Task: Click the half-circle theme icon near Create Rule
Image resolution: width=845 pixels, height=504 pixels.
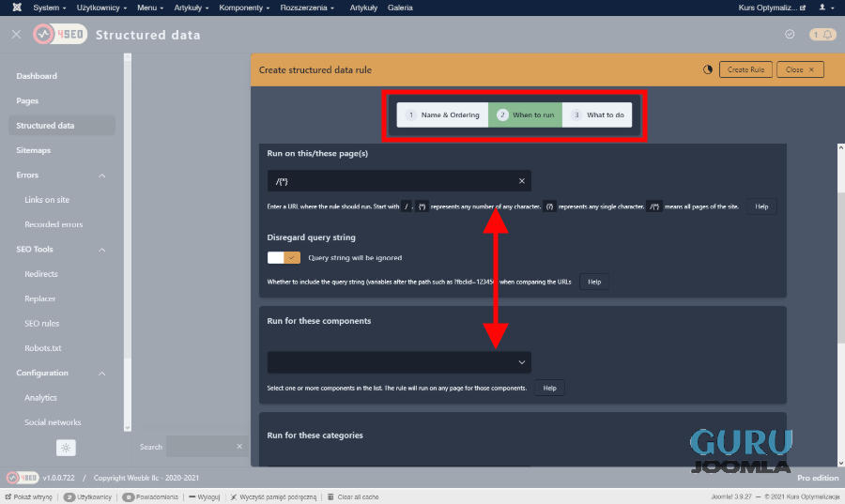Action: 708,69
